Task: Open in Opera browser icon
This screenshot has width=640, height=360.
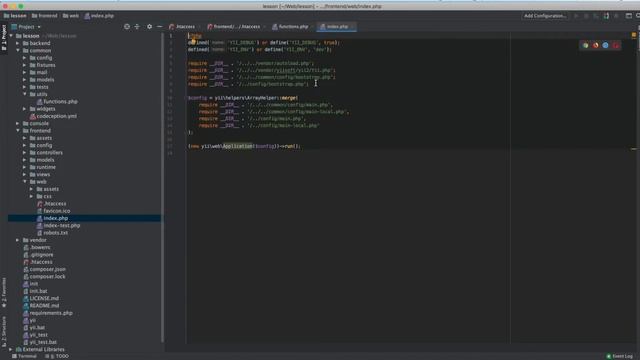Action: (616, 45)
